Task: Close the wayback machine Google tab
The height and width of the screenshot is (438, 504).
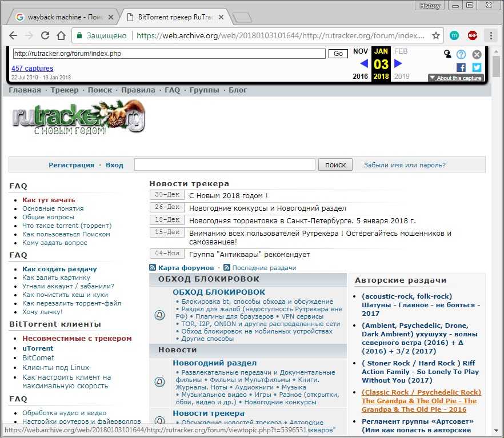Action: click(111, 17)
